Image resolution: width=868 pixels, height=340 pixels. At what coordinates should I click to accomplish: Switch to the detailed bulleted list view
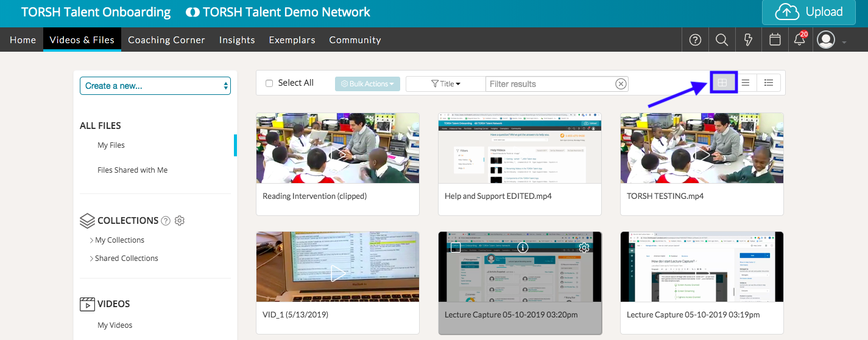[x=769, y=83]
